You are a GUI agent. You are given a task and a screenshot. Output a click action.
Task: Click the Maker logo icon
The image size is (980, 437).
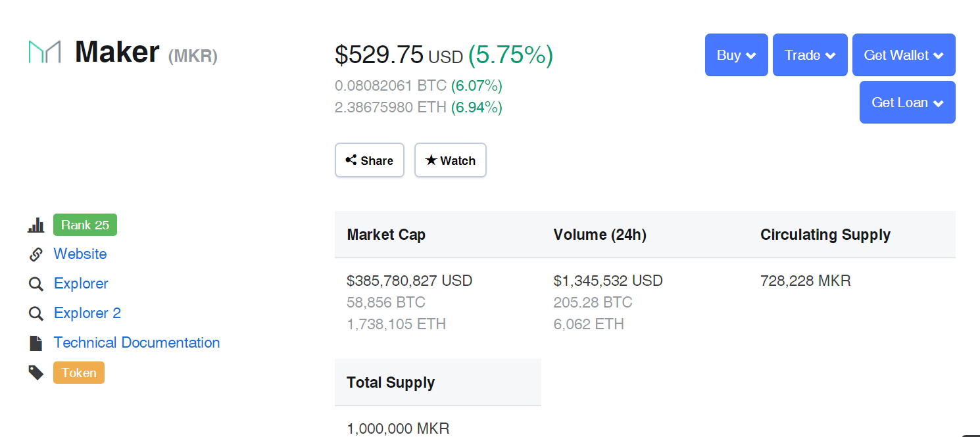[x=44, y=52]
